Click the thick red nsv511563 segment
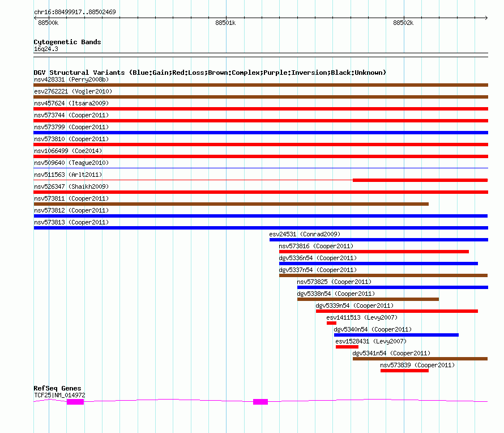Image resolution: width=504 pixels, height=433 pixels. click(420, 180)
